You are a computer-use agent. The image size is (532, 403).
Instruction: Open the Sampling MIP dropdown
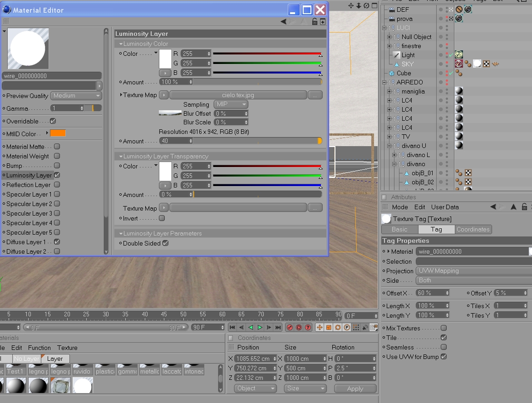(231, 104)
